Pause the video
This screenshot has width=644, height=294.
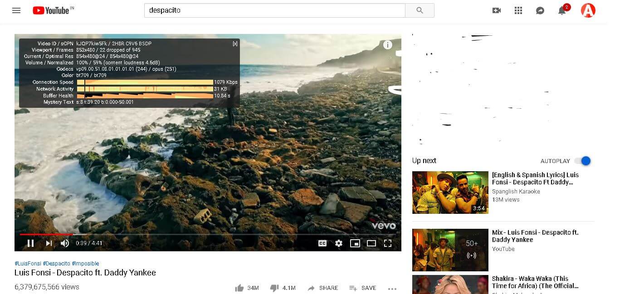click(30, 243)
